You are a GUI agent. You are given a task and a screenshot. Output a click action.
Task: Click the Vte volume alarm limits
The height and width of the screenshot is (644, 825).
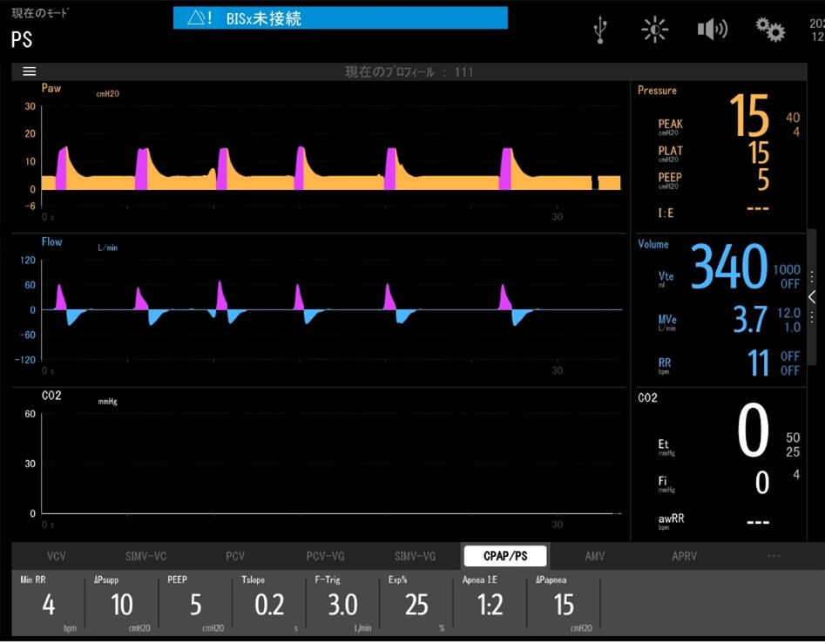pyautogui.click(x=789, y=277)
